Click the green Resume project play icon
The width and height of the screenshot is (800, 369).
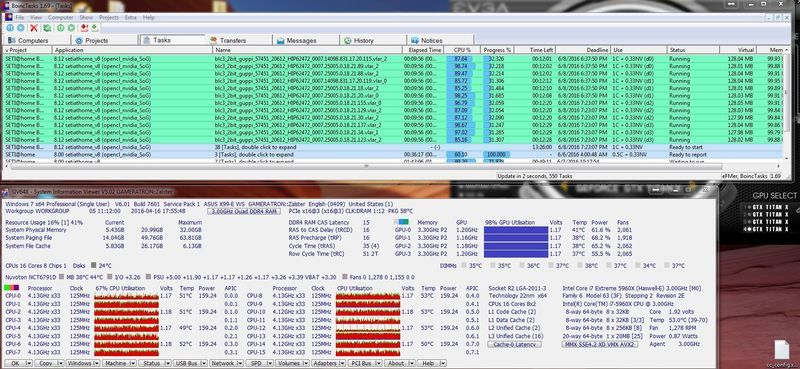coord(71,28)
